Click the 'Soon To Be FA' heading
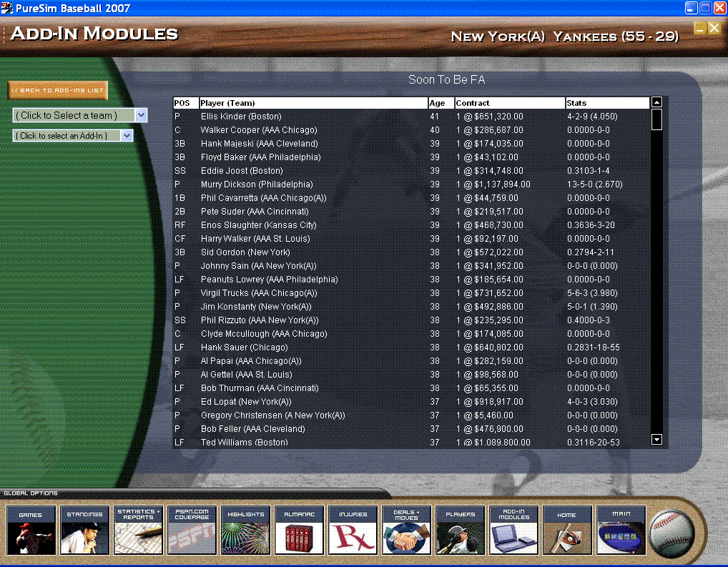The image size is (728, 567). coord(447,80)
